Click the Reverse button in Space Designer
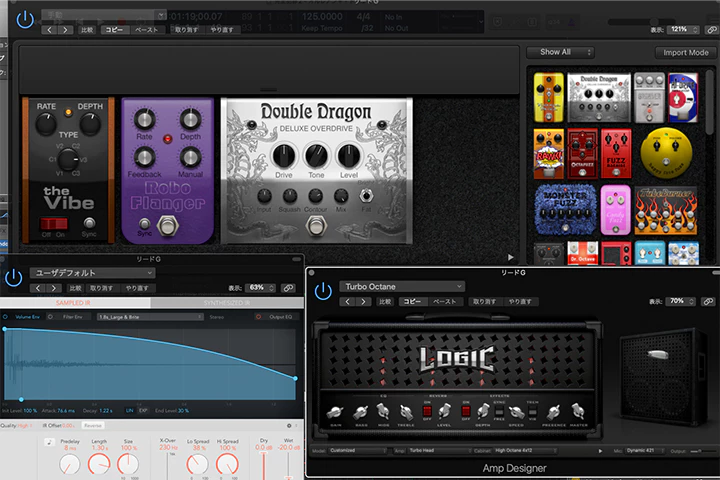The height and width of the screenshot is (480, 720). click(93, 426)
